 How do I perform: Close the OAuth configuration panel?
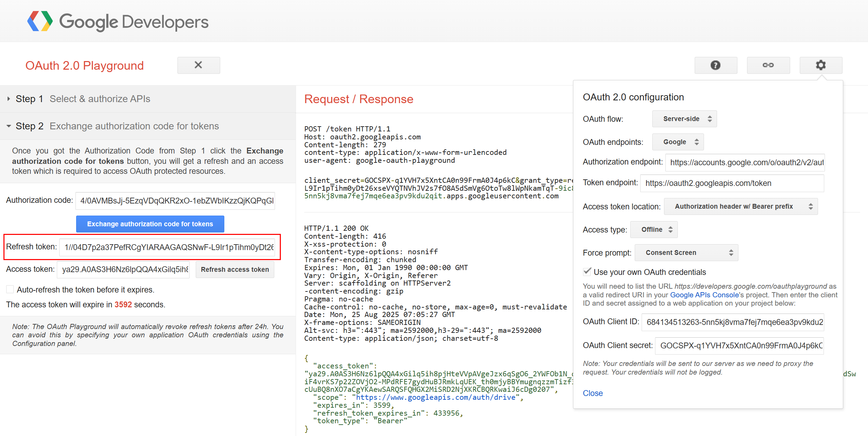pyautogui.click(x=592, y=393)
